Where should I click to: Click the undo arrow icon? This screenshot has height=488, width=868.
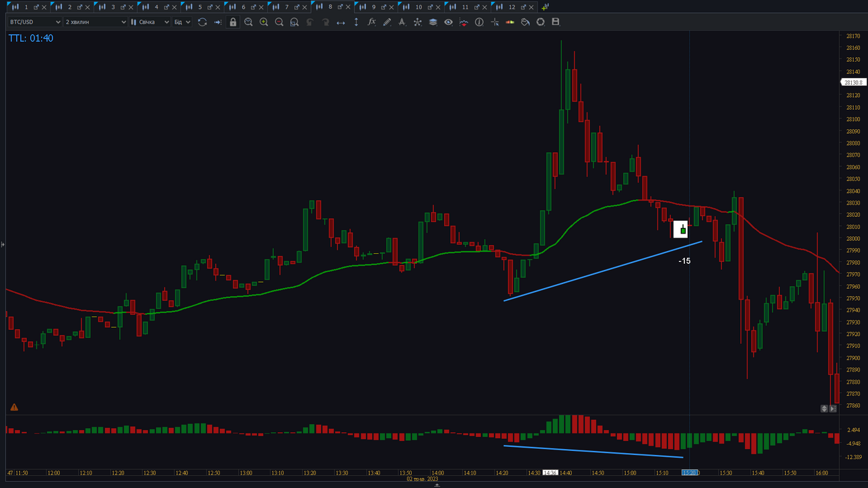click(310, 22)
